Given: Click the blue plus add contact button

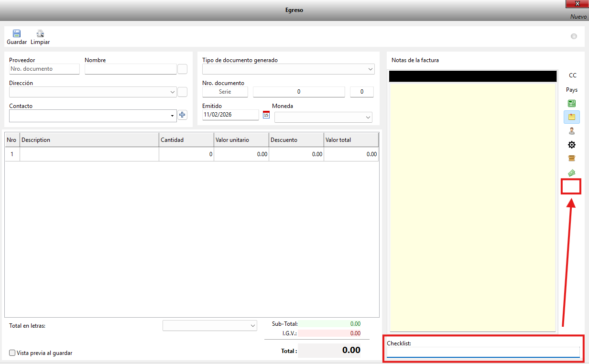Looking at the screenshot, I should 182,115.
